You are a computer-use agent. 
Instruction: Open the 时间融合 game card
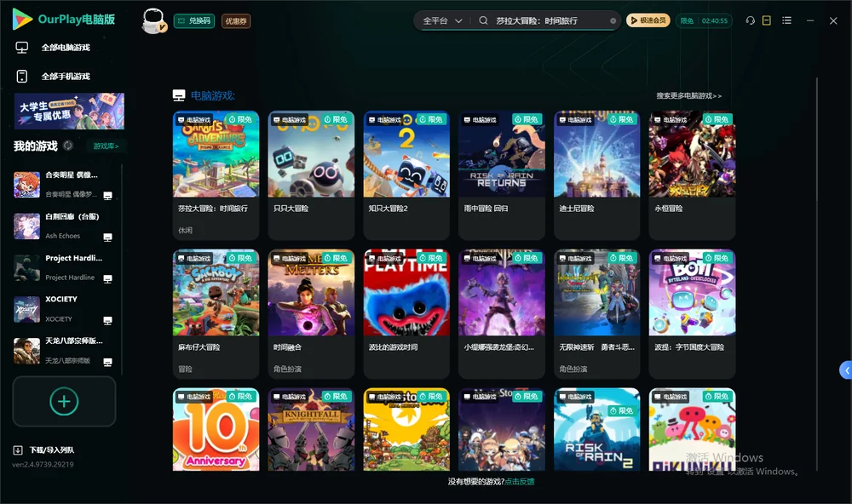point(311,313)
